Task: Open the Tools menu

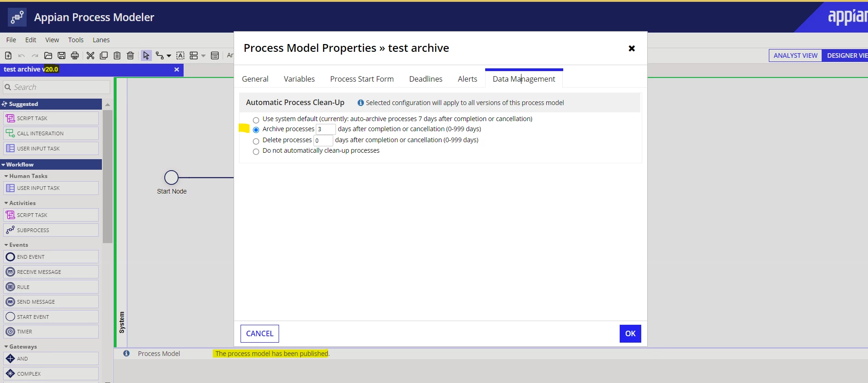Action: point(76,40)
